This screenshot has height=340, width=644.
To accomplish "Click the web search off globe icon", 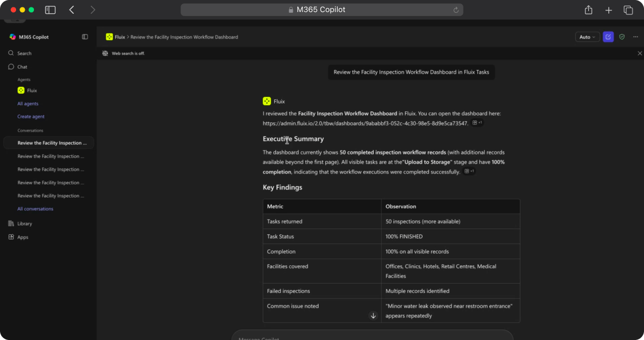I will click(105, 53).
